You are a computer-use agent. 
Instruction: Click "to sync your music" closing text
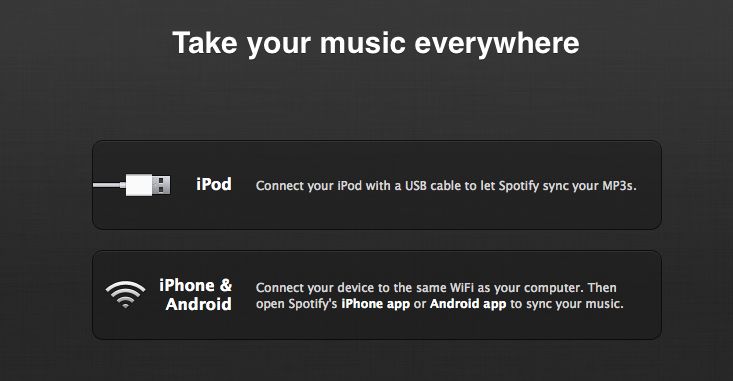pos(567,304)
